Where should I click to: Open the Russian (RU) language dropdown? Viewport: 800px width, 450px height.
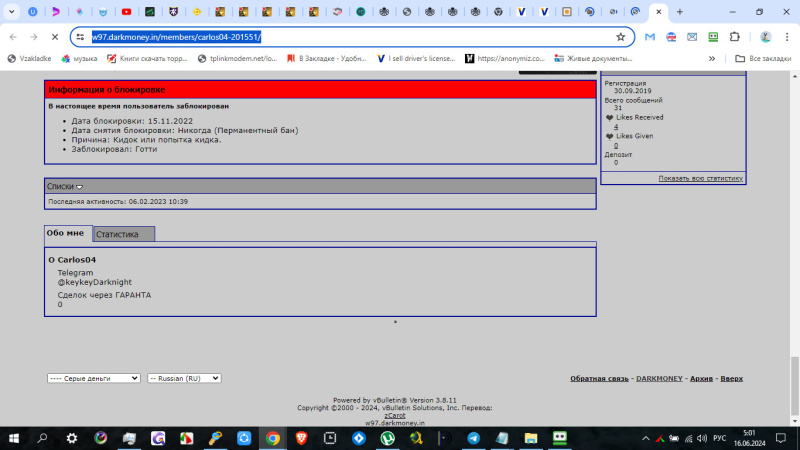coord(184,378)
